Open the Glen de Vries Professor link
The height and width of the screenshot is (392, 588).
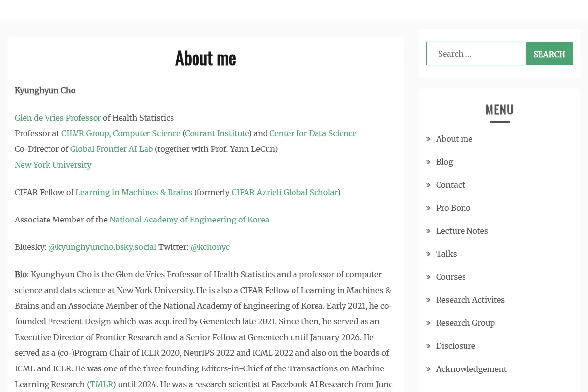pyautogui.click(x=58, y=118)
